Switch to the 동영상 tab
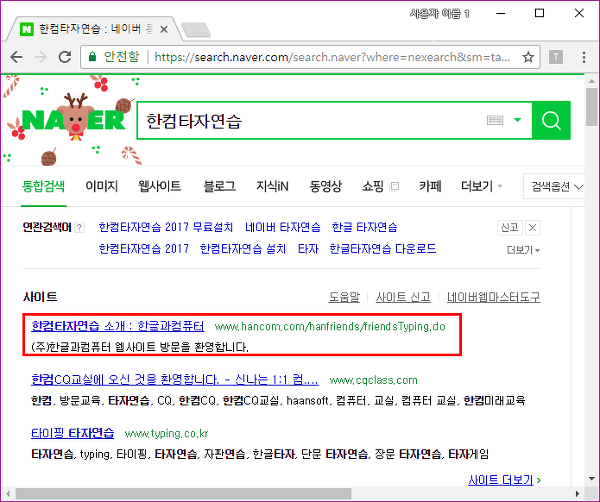This screenshot has height=502, width=600. (x=325, y=186)
